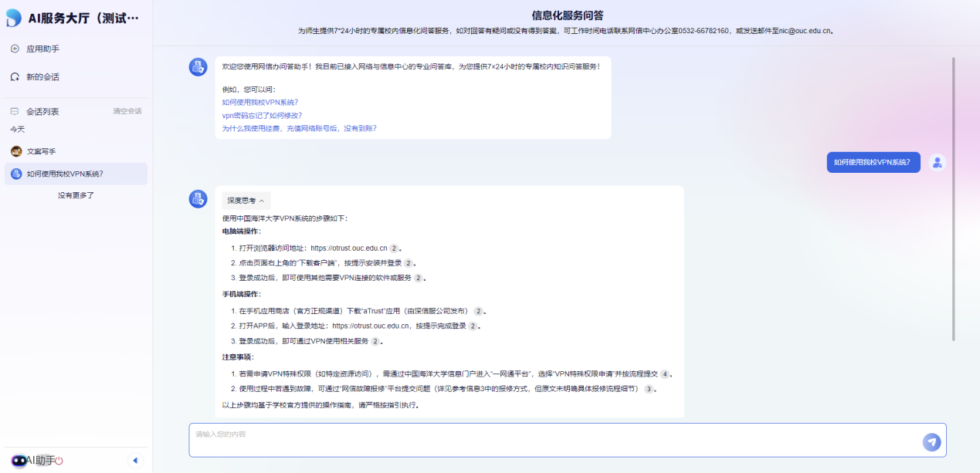The height and width of the screenshot is (473, 980).
Task: Click the user avatar icon beside sent message
Action: click(x=937, y=162)
